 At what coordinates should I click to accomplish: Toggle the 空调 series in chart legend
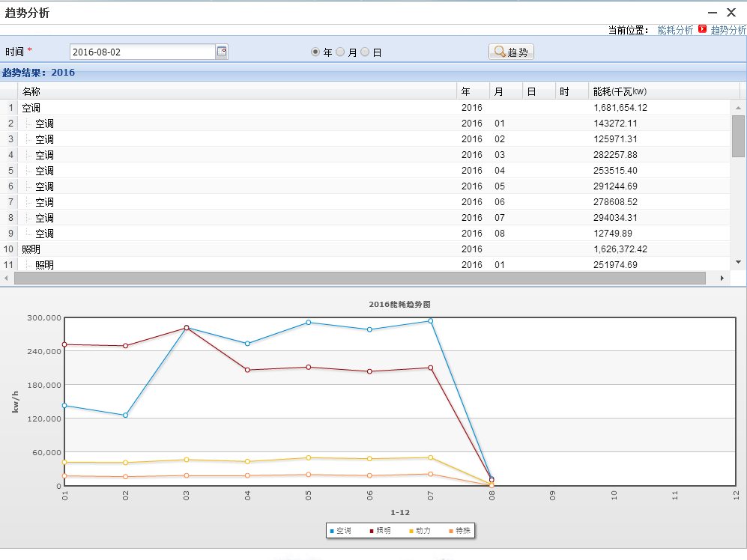[x=341, y=531]
